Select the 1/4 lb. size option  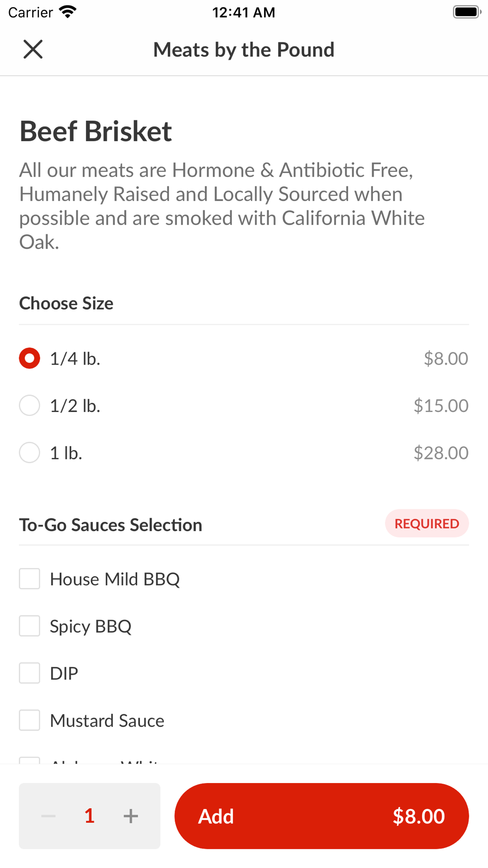[x=30, y=358]
